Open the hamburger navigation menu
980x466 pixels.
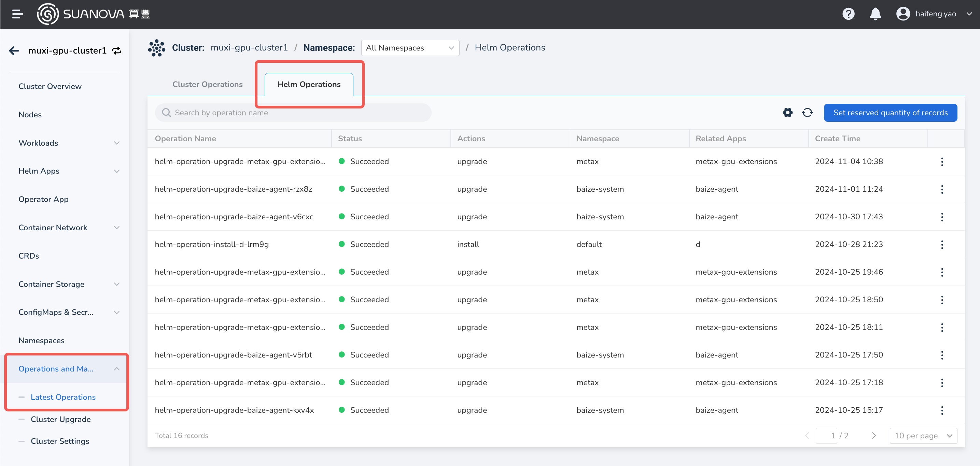tap(17, 14)
